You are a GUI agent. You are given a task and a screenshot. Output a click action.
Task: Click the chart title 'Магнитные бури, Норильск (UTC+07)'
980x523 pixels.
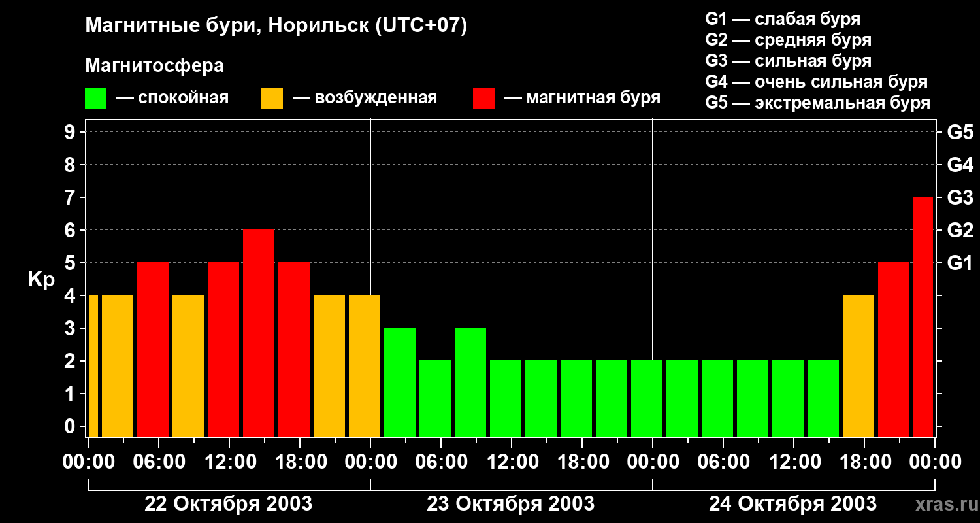pos(276,26)
